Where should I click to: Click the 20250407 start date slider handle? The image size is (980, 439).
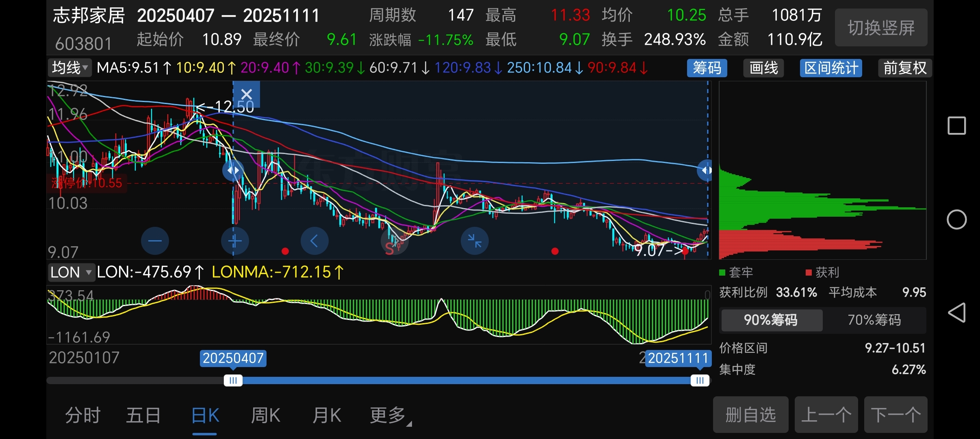tap(233, 380)
